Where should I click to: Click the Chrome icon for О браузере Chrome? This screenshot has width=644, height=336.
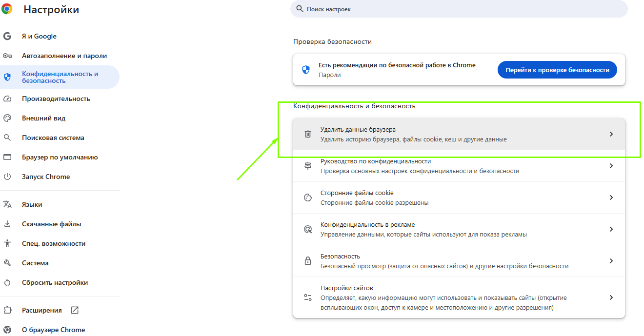click(x=7, y=330)
